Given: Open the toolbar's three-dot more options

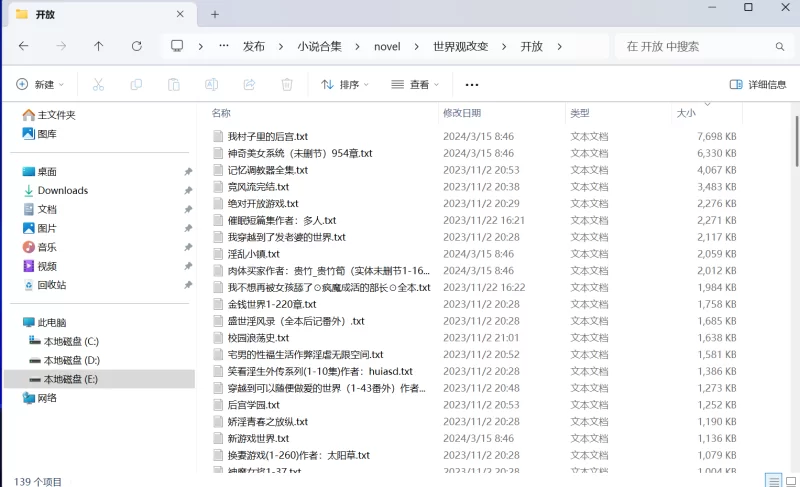Looking at the screenshot, I should (x=472, y=85).
